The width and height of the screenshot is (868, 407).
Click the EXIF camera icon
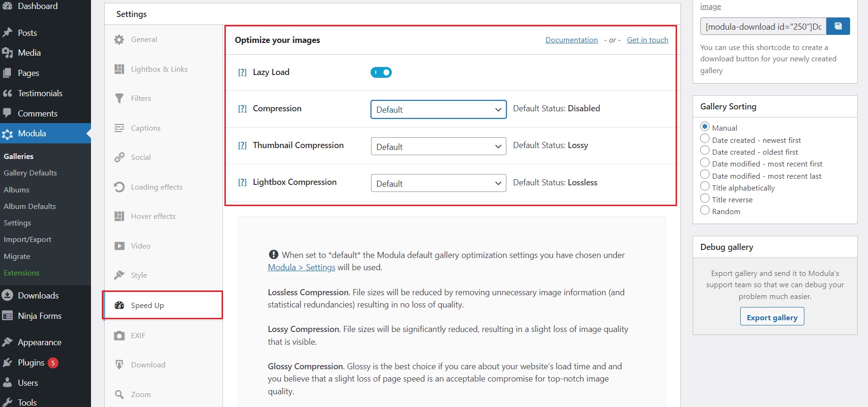click(119, 335)
